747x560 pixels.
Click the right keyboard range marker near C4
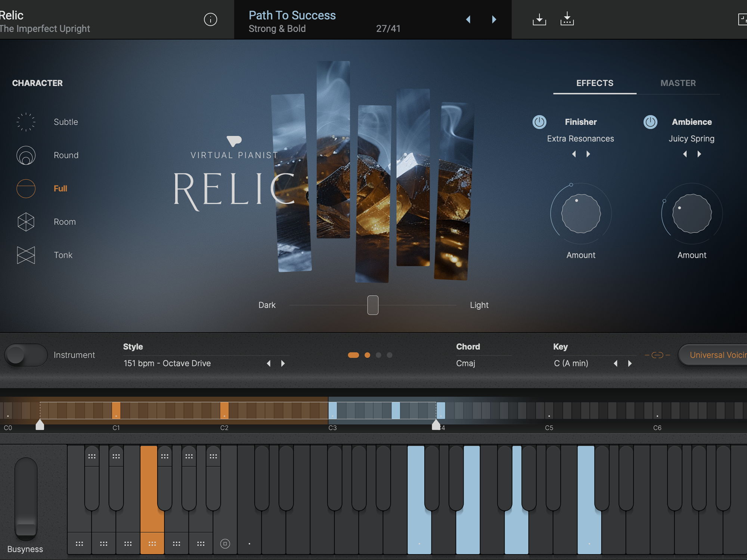[x=436, y=424]
